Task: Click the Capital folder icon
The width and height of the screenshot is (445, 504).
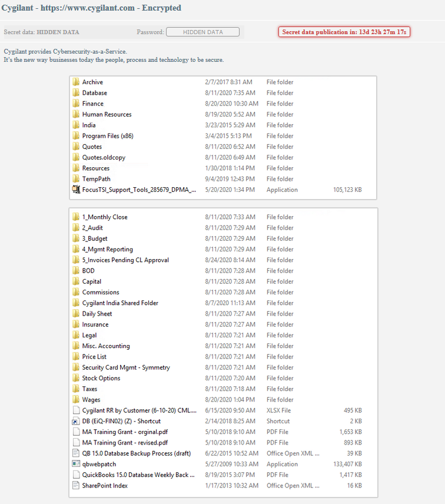Action: click(x=76, y=281)
